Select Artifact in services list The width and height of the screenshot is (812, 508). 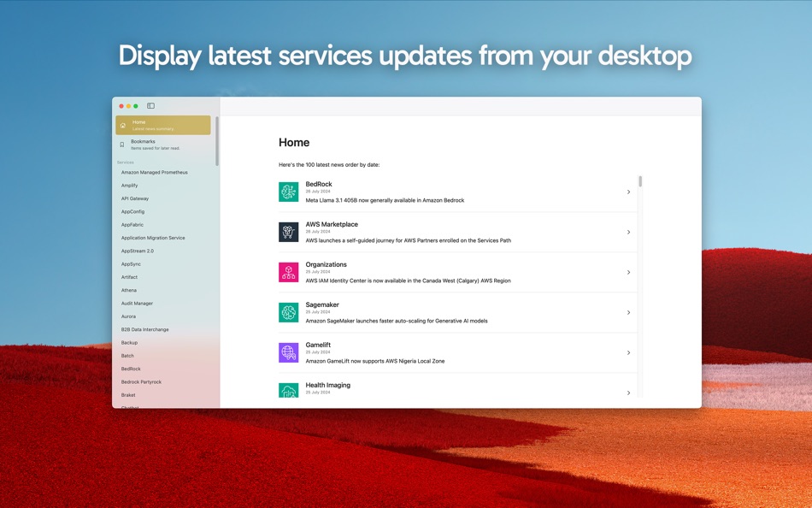coord(129,277)
